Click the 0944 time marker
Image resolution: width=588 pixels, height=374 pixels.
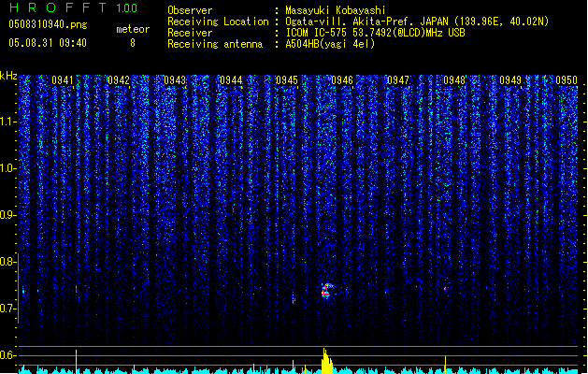(x=231, y=80)
